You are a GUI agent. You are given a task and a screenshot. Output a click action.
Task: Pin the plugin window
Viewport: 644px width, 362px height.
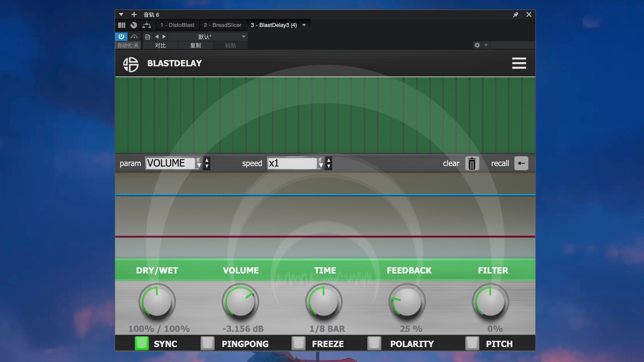tap(516, 15)
